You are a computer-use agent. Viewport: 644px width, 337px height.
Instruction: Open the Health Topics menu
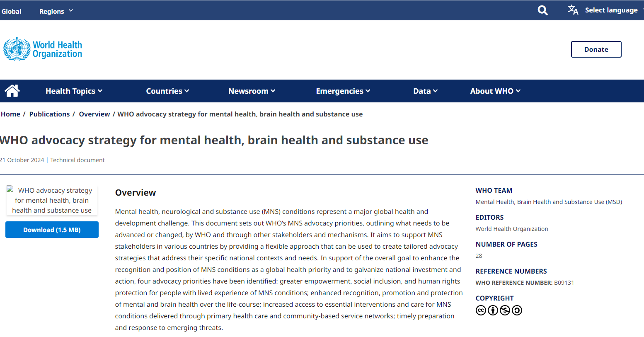(x=74, y=91)
